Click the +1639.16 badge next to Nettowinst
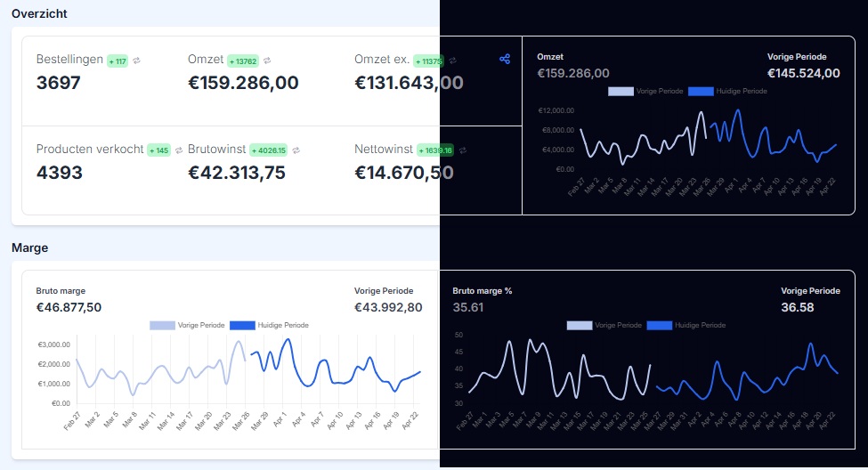 pos(435,150)
